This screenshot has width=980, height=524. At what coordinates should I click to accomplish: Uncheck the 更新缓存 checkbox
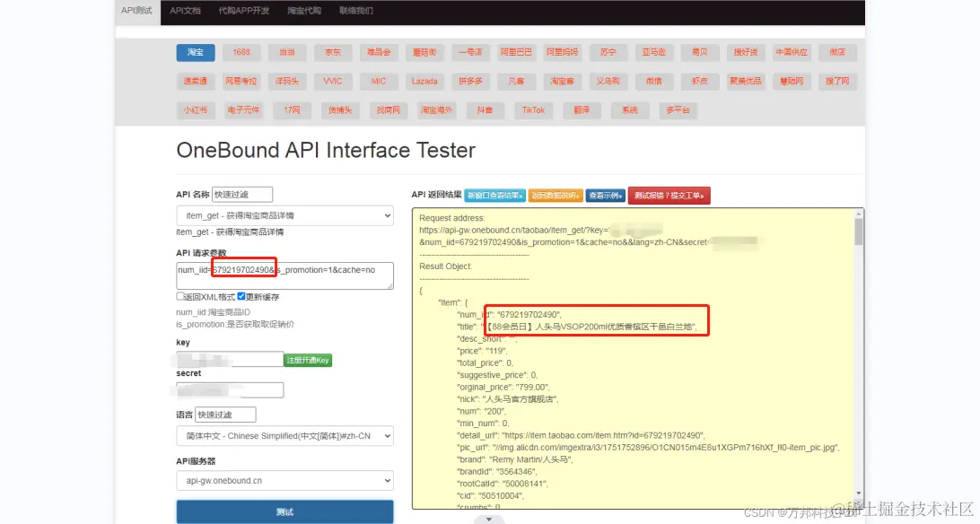(x=241, y=297)
